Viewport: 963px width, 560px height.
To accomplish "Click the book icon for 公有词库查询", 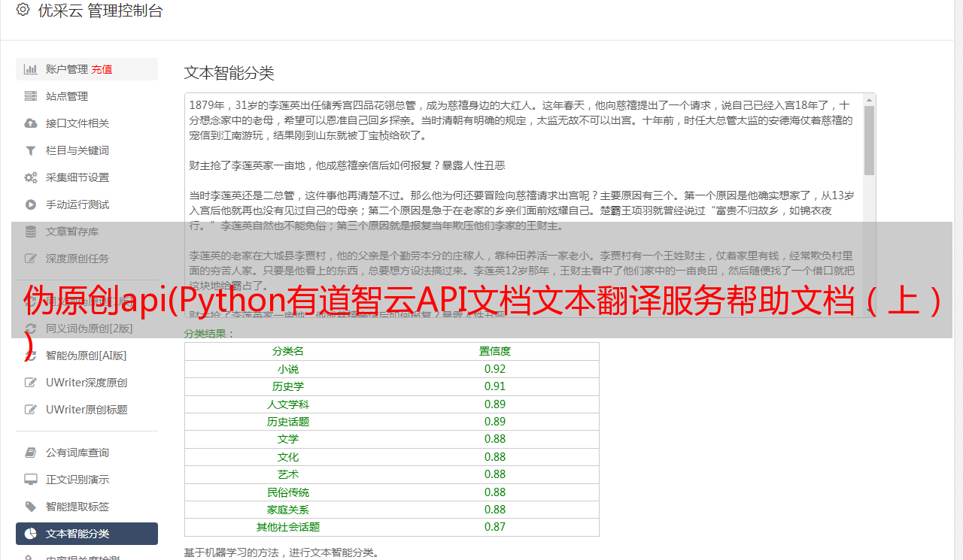I will (31, 453).
